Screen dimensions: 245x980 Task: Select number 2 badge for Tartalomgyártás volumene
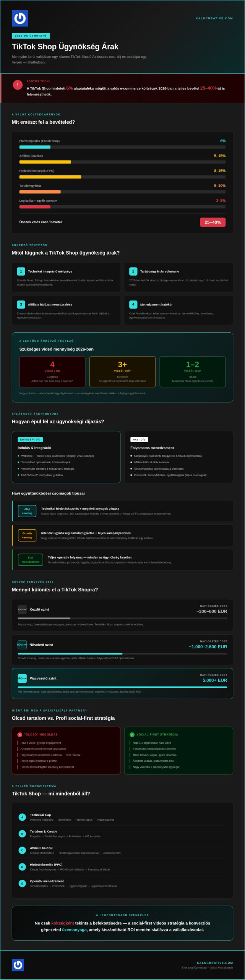coord(133,271)
